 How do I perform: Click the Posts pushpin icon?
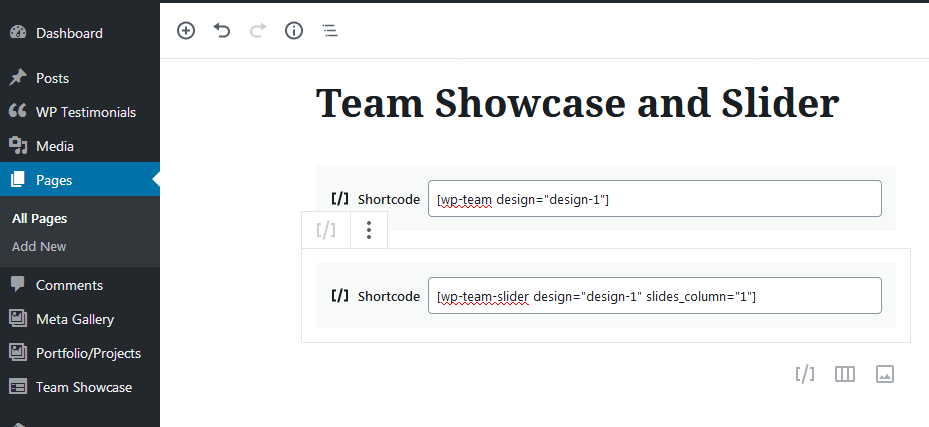18,78
